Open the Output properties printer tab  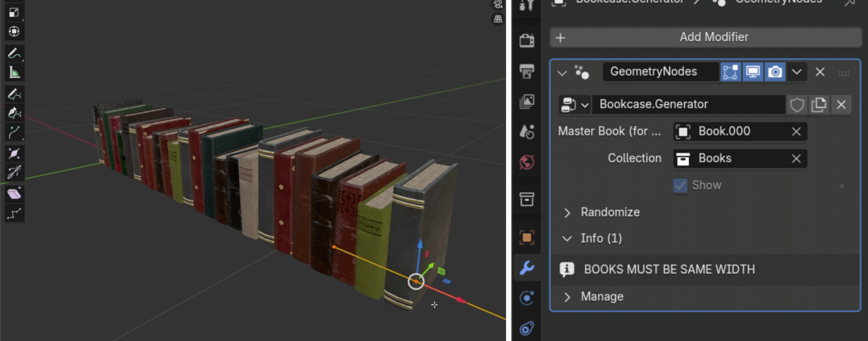tap(527, 72)
